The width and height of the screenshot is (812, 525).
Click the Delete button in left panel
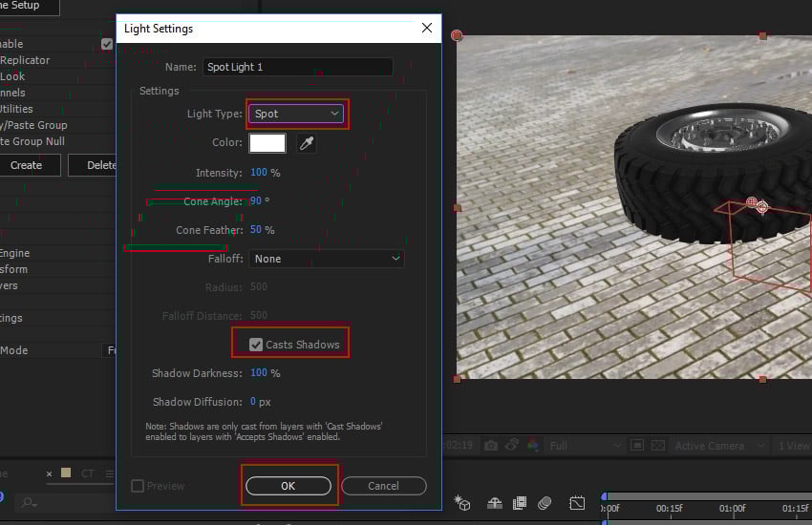(93, 165)
